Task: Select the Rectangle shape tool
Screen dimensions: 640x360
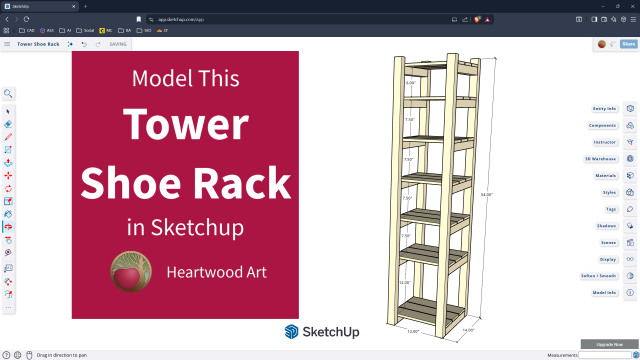Action: point(8,150)
